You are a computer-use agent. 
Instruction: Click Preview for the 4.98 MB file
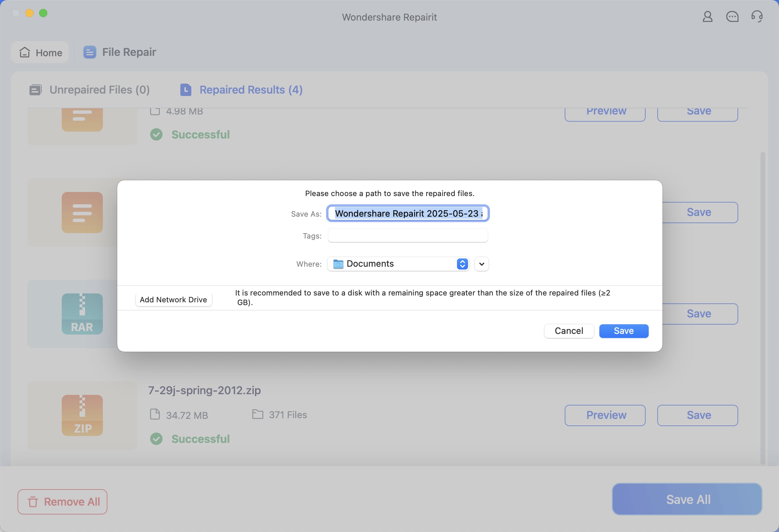coord(605,114)
